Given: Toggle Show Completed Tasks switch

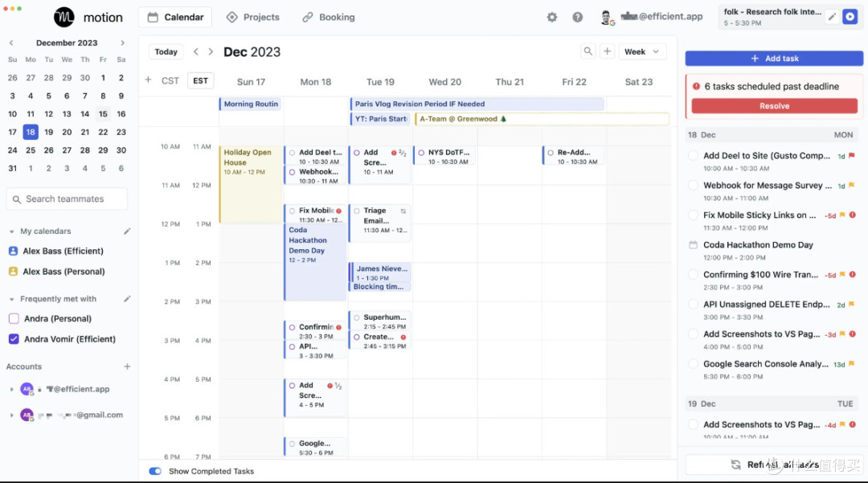Looking at the screenshot, I should 155,472.
